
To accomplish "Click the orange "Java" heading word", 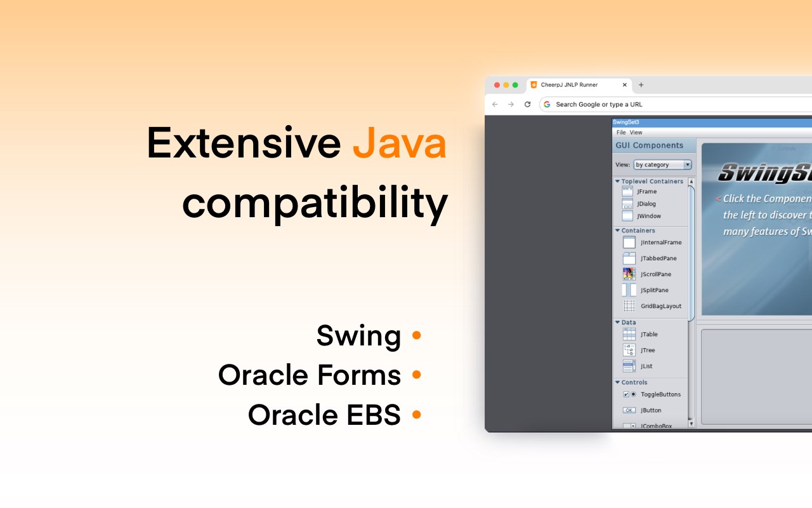I will 400,143.
